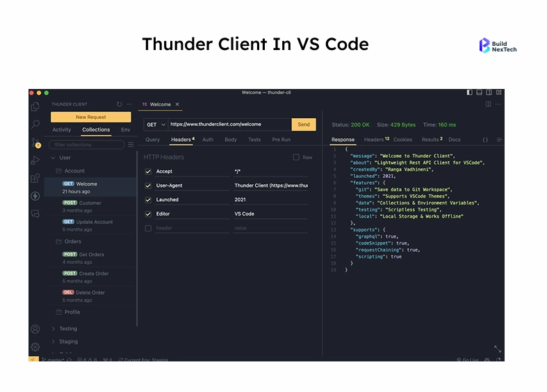
Task: Click the refresh icon beside the THUNDER CLIENT title
Action: point(120,104)
